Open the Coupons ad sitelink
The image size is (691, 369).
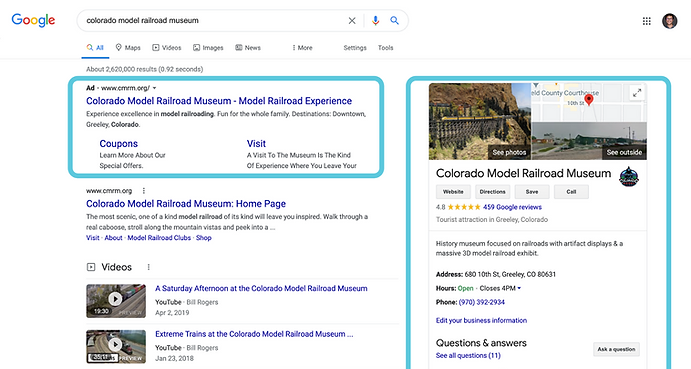(x=119, y=144)
